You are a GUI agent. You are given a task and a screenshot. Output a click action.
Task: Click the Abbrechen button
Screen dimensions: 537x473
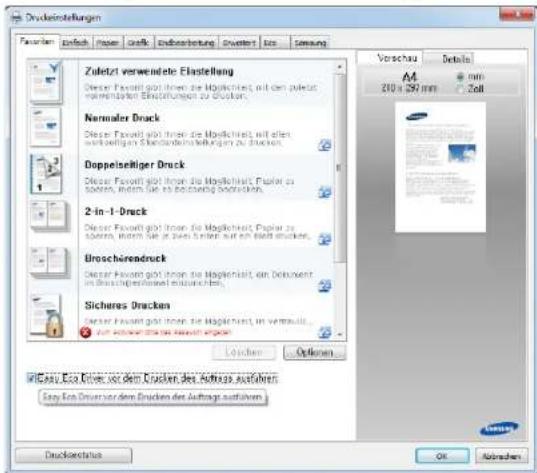coord(501,456)
